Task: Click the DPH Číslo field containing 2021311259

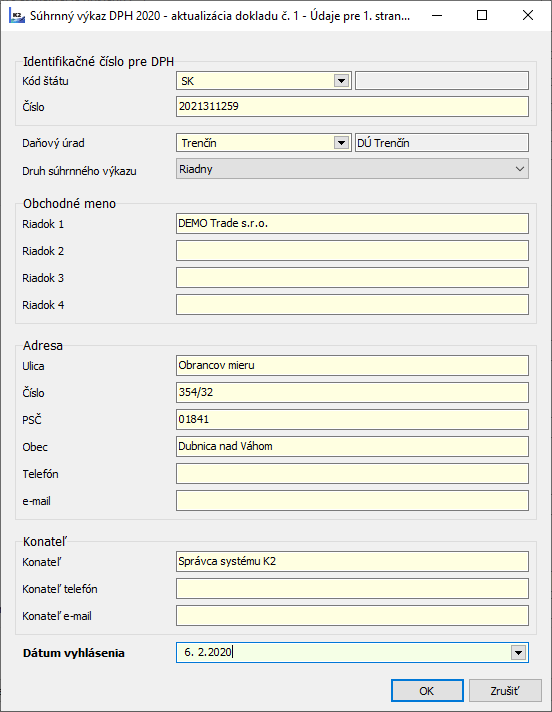Action: (352, 106)
